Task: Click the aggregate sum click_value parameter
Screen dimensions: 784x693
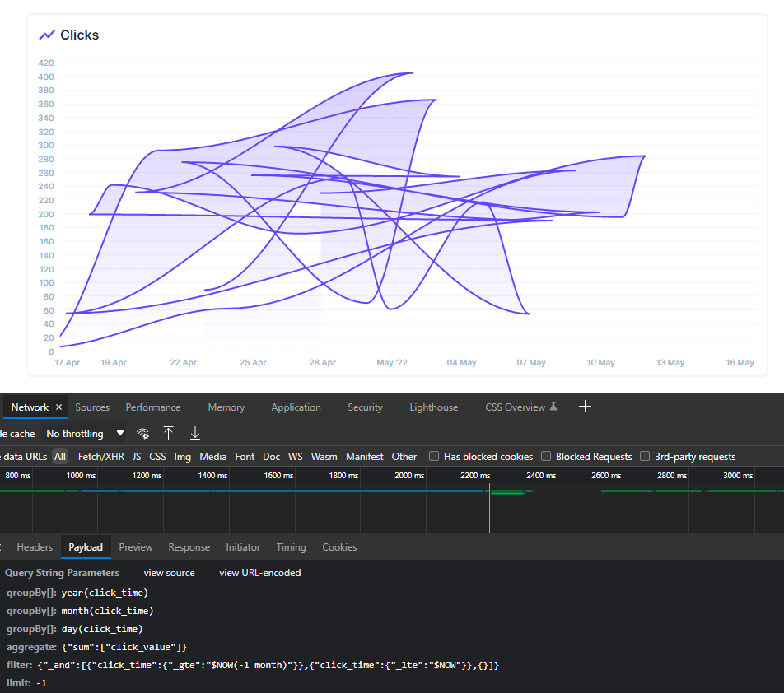Action: tap(124, 647)
